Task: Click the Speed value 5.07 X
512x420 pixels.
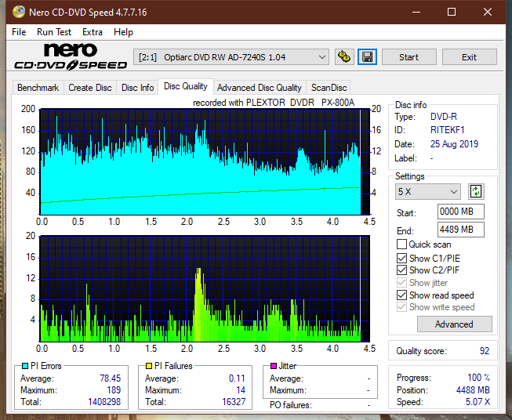Action: [x=478, y=402]
